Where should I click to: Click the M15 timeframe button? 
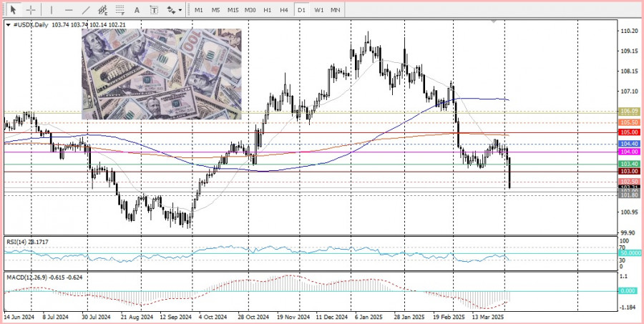(233, 10)
